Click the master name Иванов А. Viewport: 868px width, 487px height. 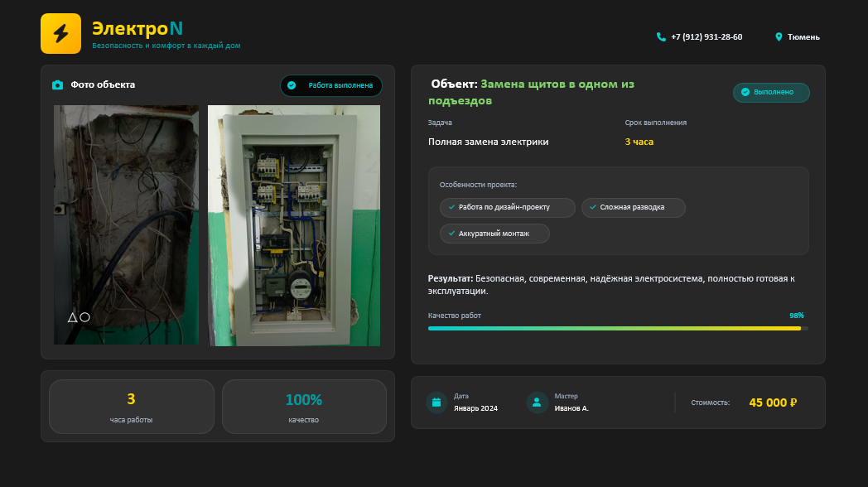pyautogui.click(x=571, y=408)
